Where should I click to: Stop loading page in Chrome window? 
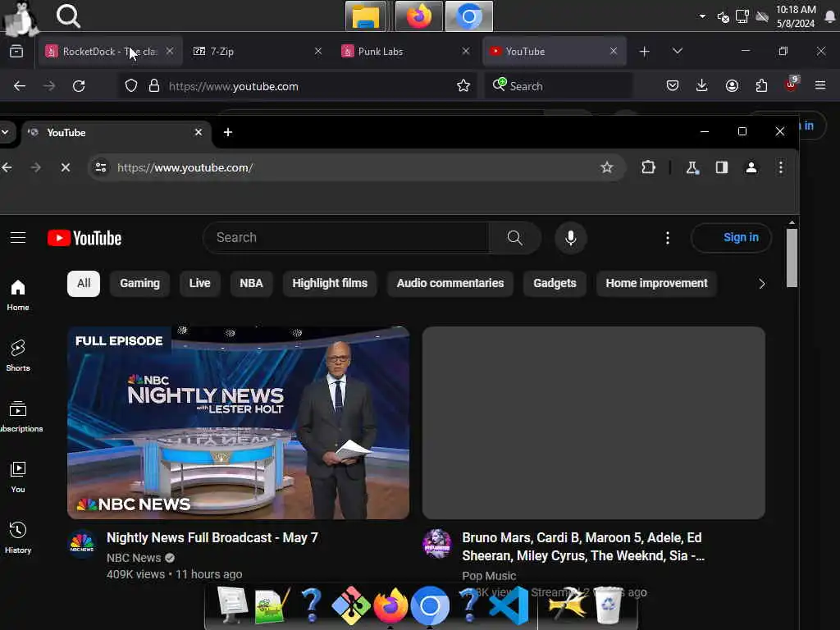coord(66,167)
